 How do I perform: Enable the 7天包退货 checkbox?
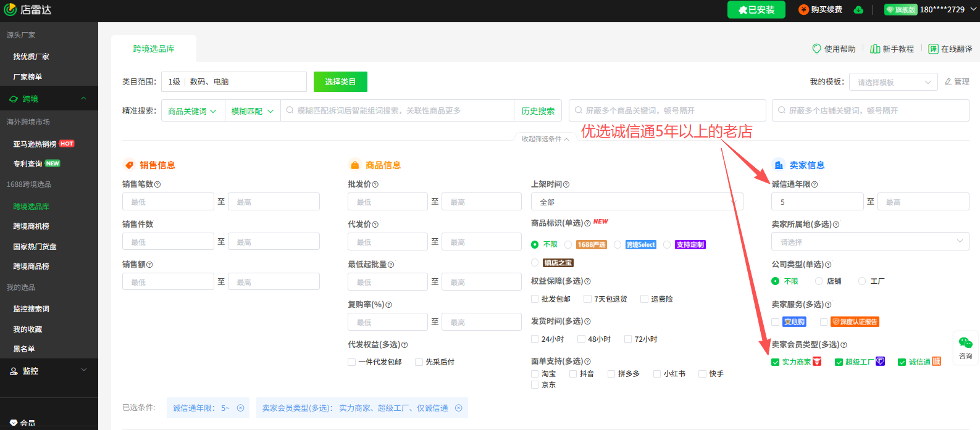[x=587, y=299]
